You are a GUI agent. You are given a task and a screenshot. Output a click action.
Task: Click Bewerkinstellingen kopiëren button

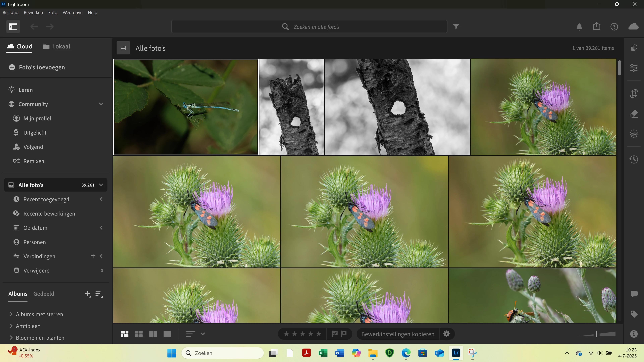coord(397,334)
